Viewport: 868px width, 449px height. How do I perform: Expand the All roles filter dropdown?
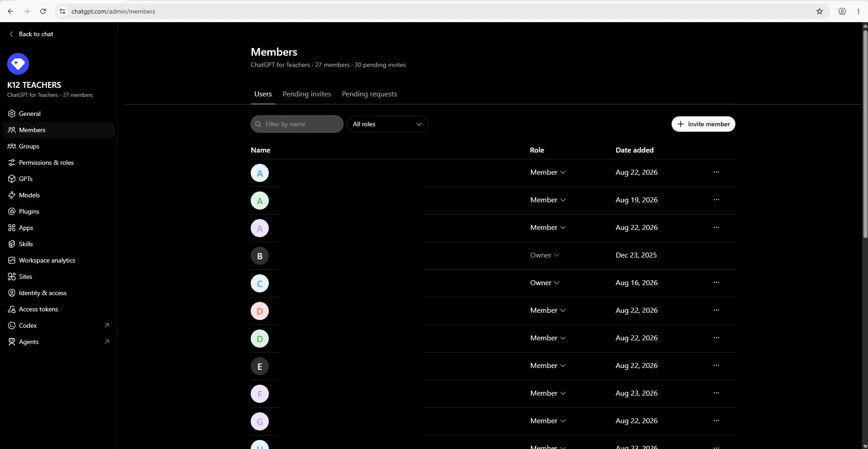387,124
